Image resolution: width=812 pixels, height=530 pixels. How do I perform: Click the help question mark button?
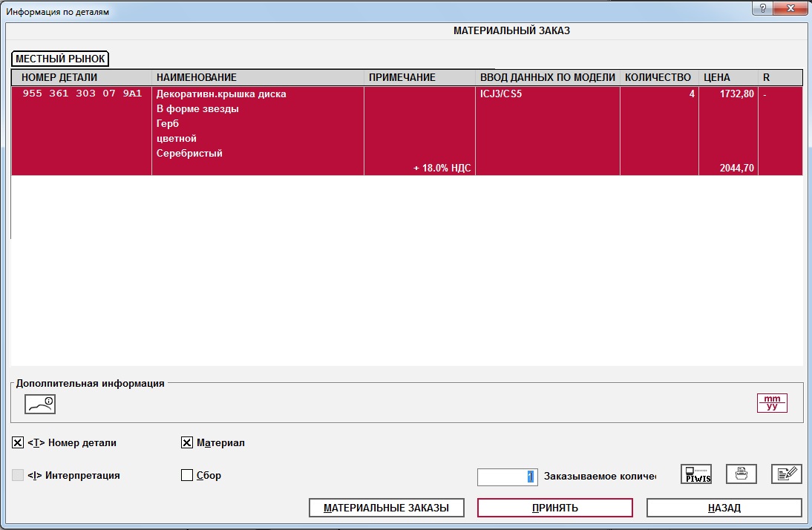[x=762, y=8]
